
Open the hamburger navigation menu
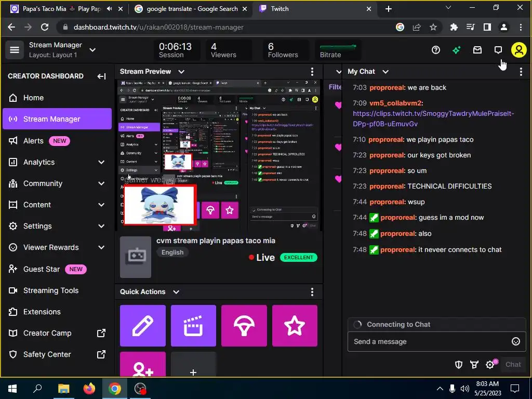coord(14,50)
